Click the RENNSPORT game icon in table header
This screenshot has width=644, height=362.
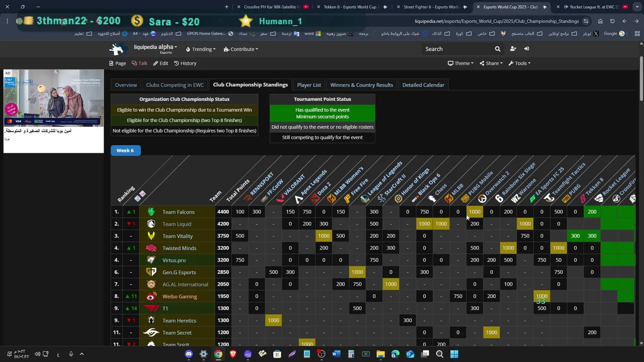coord(247,199)
